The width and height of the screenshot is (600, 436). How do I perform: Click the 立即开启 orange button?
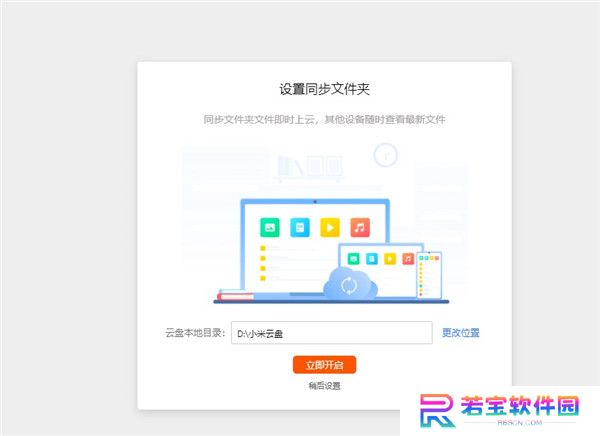point(324,364)
